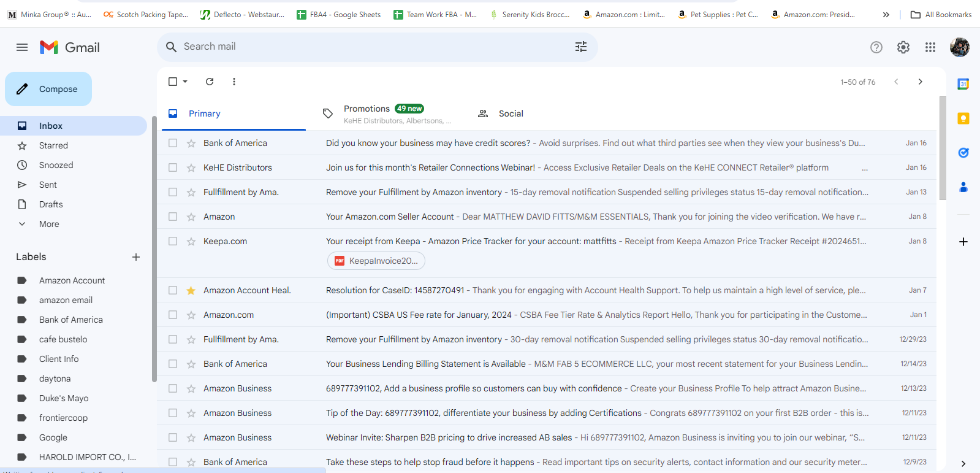Show search options filter icon
Screen dimensions: 980x473
coord(581,47)
